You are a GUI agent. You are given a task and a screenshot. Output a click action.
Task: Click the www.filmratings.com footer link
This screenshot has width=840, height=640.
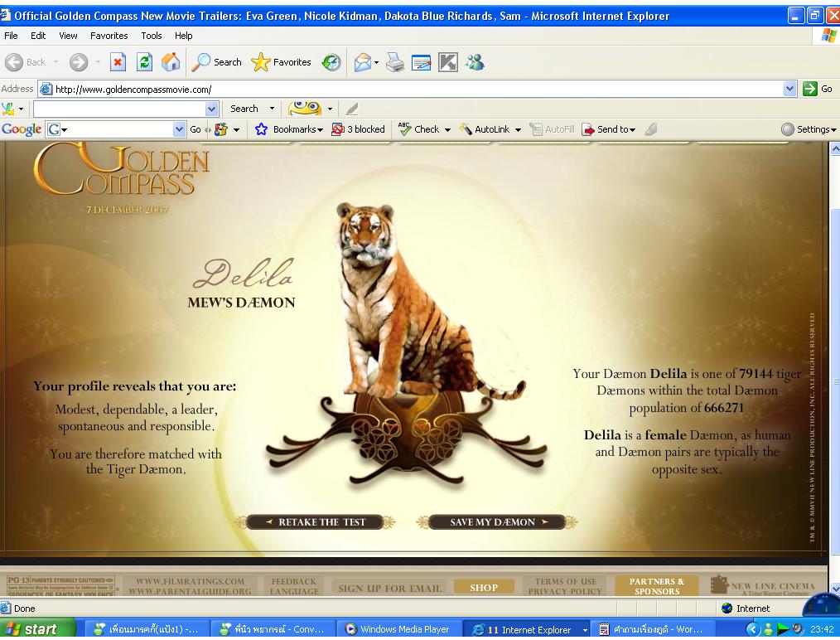pyautogui.click(x=190, y=582)
